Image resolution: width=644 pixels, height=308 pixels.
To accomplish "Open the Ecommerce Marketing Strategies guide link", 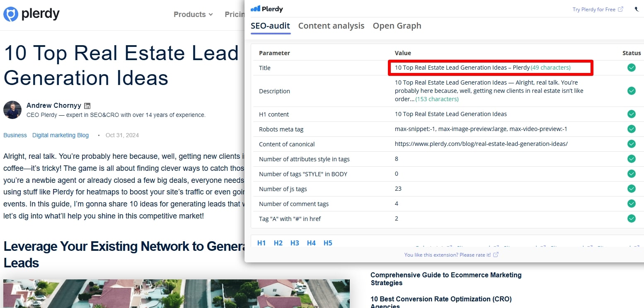I will [446, 279].
